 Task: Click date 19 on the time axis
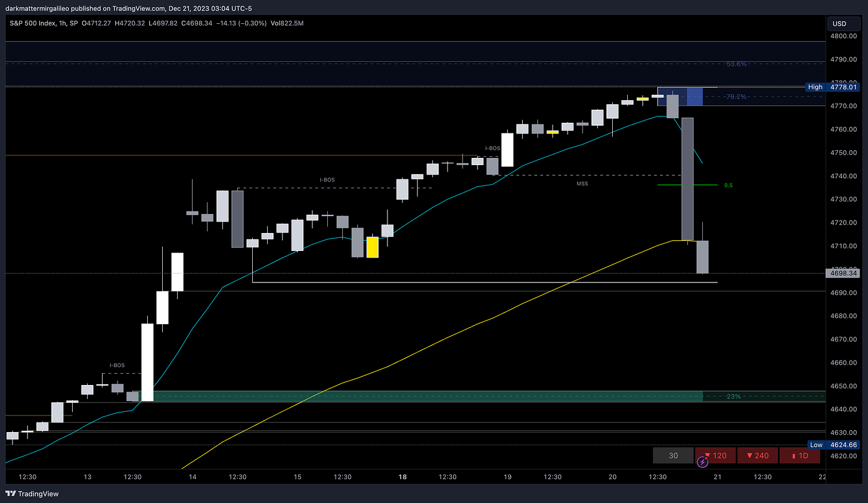click(x=507, y=477)
